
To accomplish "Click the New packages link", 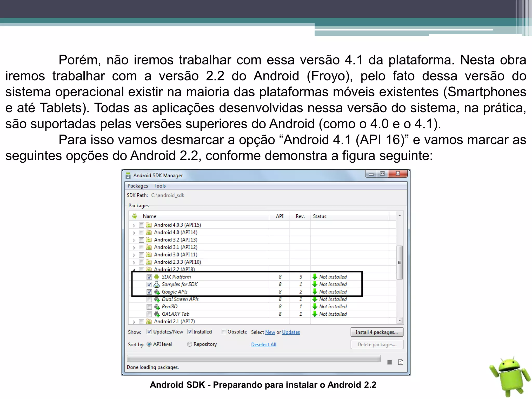I will 270,332.
